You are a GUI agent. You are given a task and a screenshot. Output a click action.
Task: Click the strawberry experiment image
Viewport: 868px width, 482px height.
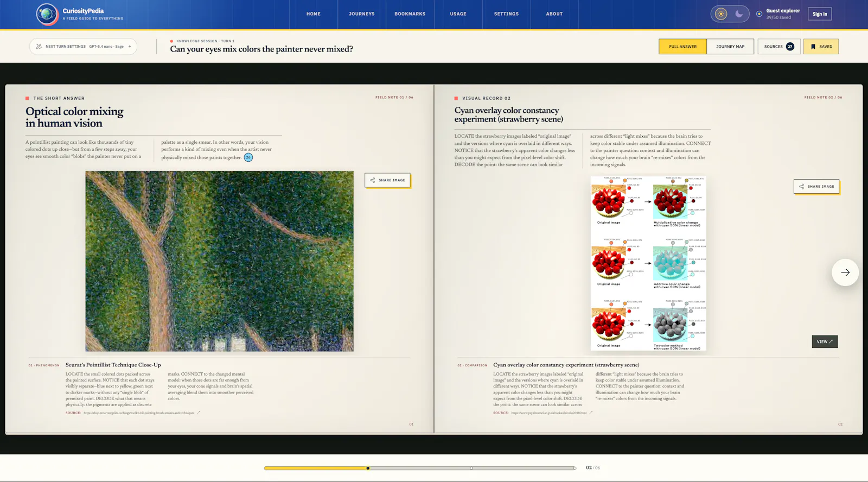point(648,263)
